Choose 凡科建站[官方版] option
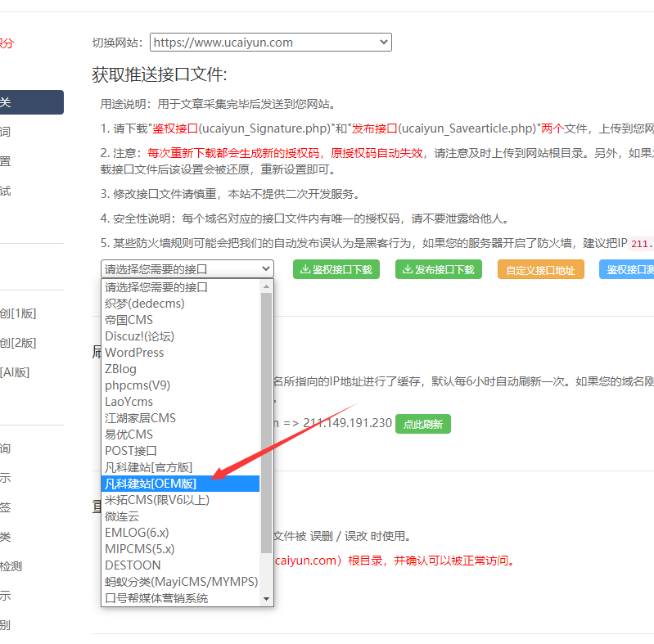 click(x=149, y=467)
